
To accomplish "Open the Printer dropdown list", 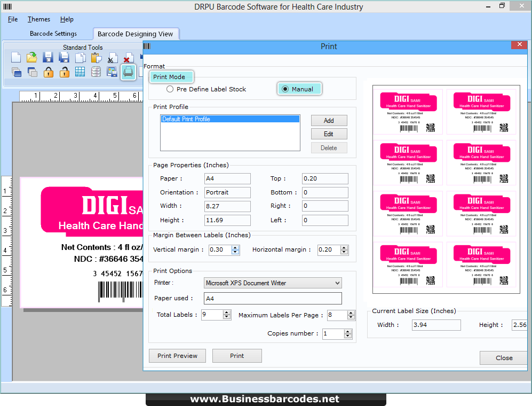I will tap(337, 283).
